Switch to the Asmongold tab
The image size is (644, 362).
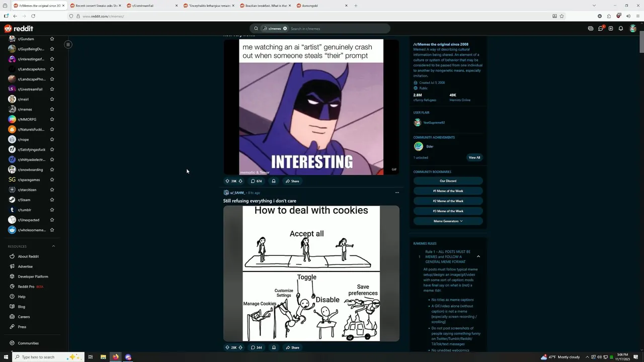[321, 6]
